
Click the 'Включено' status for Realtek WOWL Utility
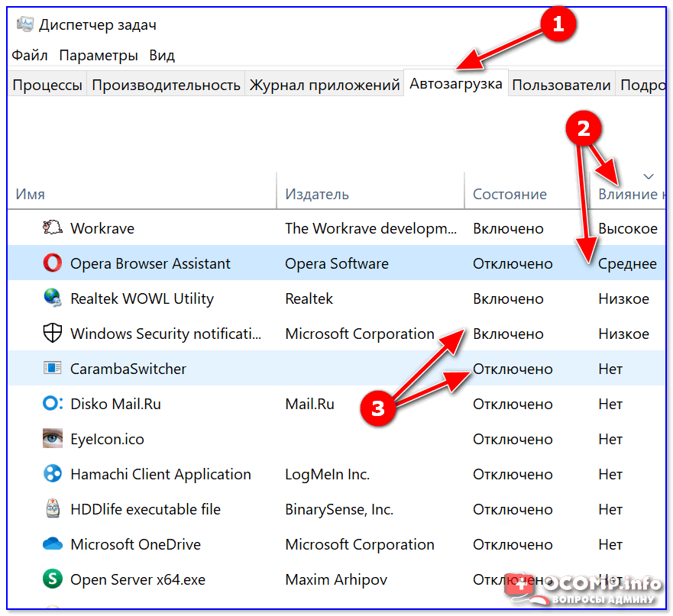[508, 298]
